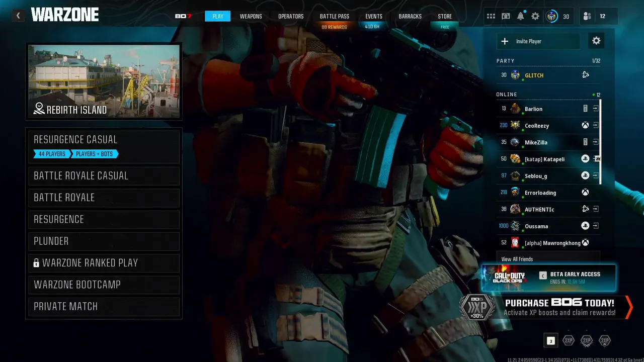Click the key 3 hint box
This screenshot has height=362, width=644.
(x=551, y=341)
